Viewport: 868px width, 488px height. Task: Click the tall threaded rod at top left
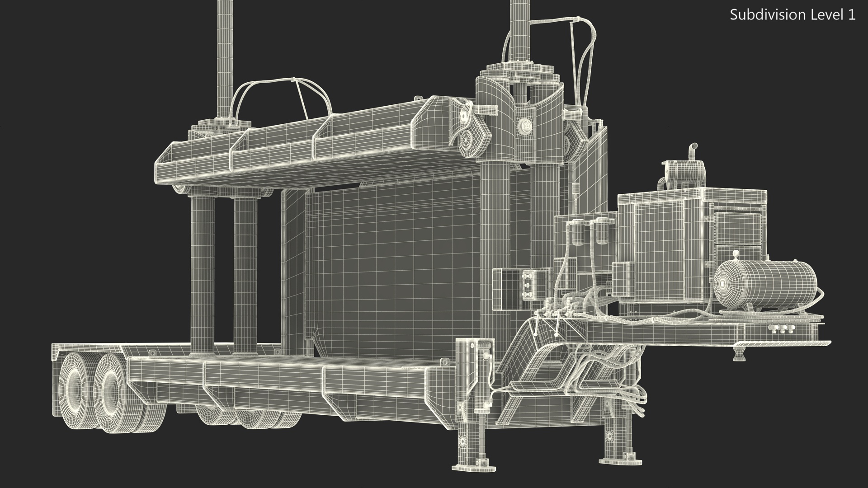[x=224, y=59]
